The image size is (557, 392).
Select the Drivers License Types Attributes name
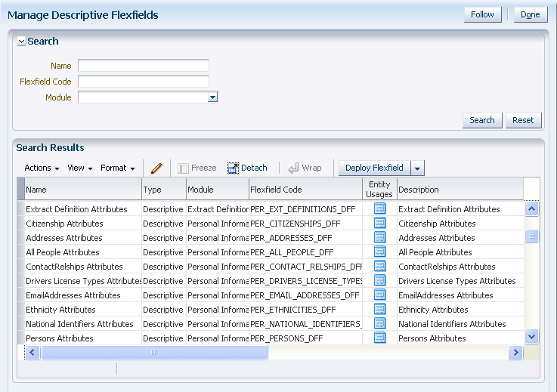point(83,281)
